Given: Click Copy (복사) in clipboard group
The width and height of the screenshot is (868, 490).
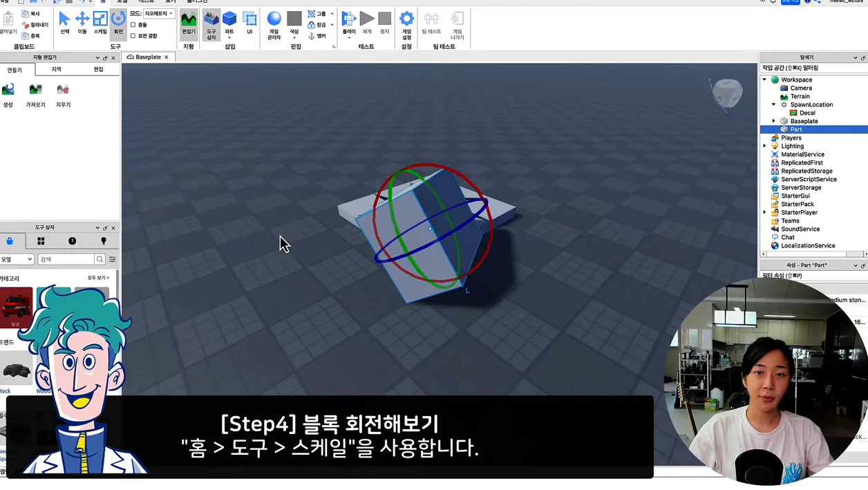Looking at the screenshot, I should pyautogui.click(x=30, y=14).
